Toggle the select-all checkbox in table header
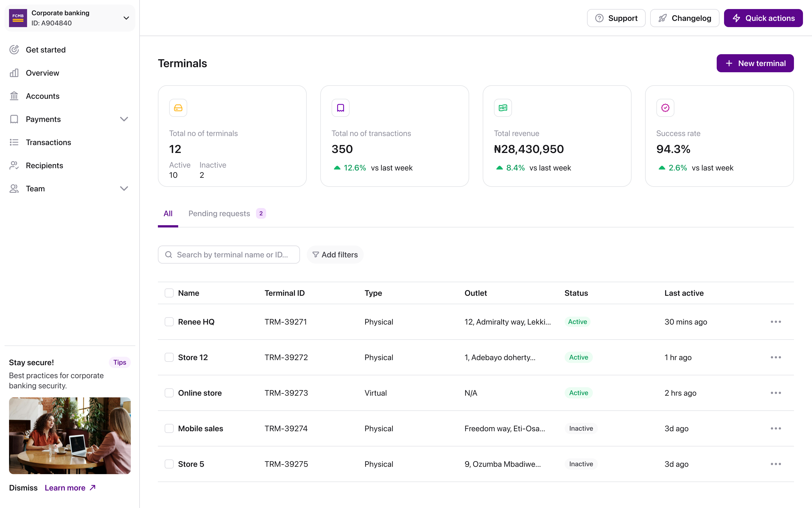Image resolution: width=812 pixels, height=508 pixels. click(169, 293)
